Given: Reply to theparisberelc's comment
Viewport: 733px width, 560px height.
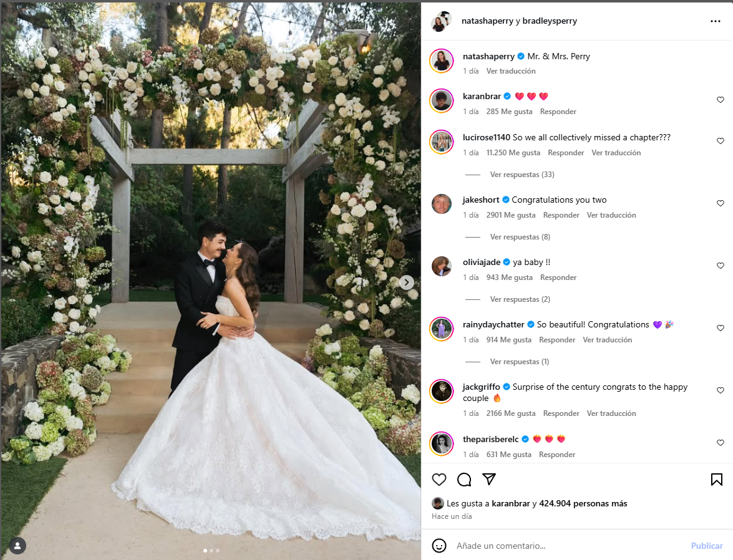Looking at the screenshot, I should (x=556, y=455).
